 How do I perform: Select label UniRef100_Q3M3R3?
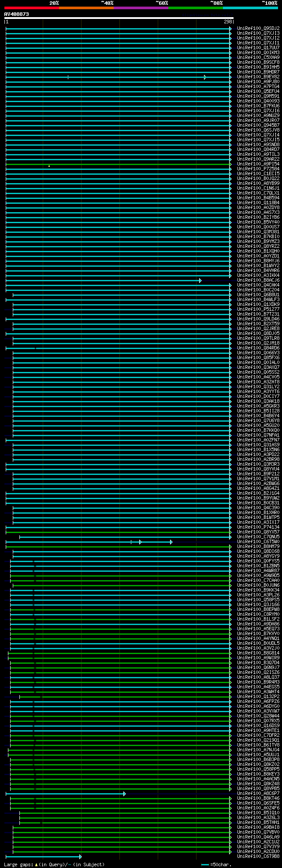(258, 464)
